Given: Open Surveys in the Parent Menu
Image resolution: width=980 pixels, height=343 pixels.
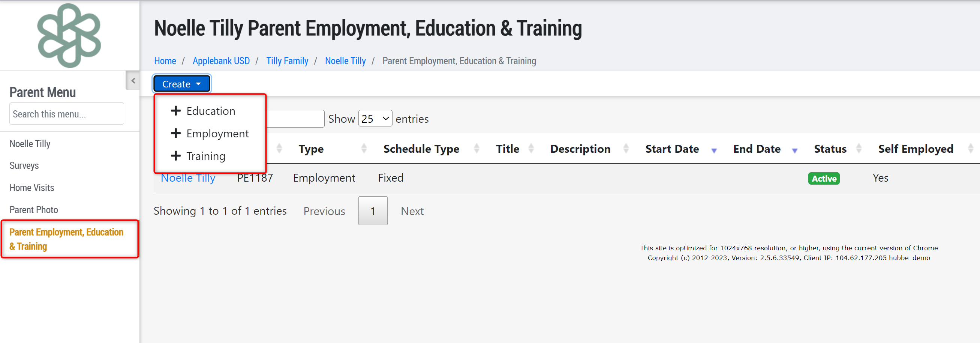Looking at the screenshot, I should 24,165.
